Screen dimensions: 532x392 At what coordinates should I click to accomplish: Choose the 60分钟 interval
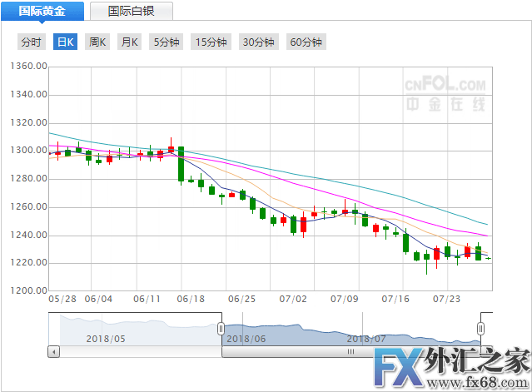306,42
